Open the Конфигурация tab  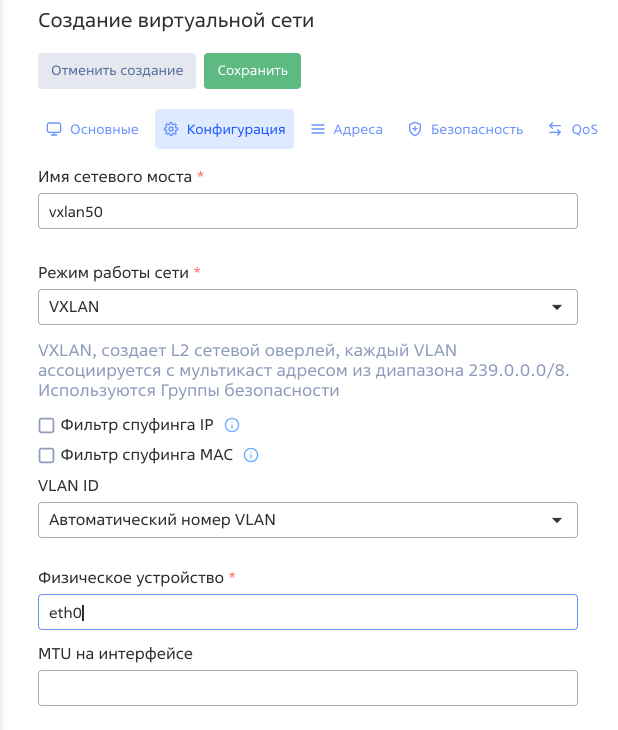[x=224, y=129]
